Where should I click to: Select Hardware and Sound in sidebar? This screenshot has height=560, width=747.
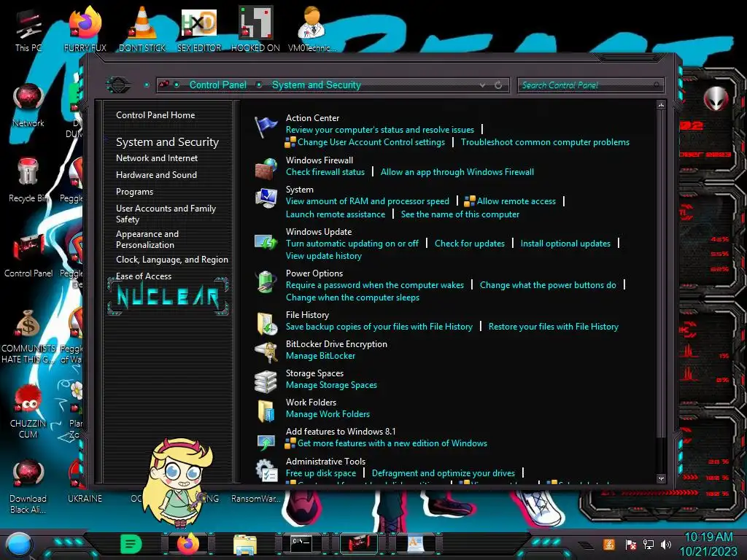click(x=156, y=175)
